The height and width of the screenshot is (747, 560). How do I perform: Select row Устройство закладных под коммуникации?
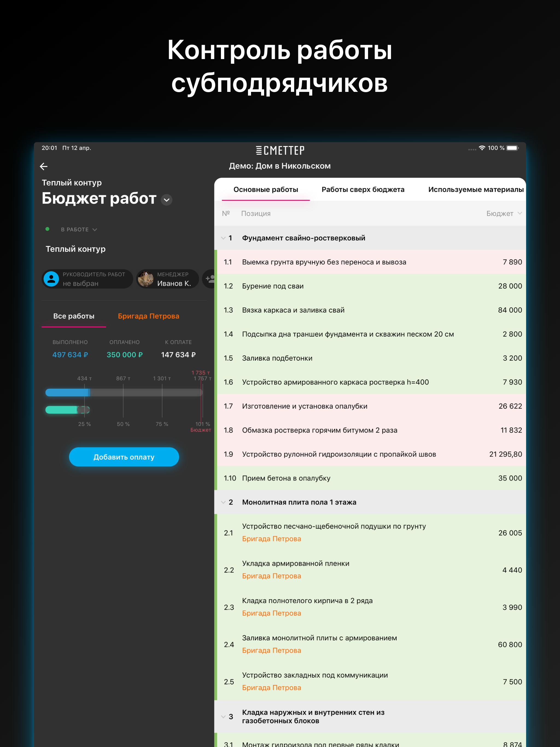[x=370, y=682]
